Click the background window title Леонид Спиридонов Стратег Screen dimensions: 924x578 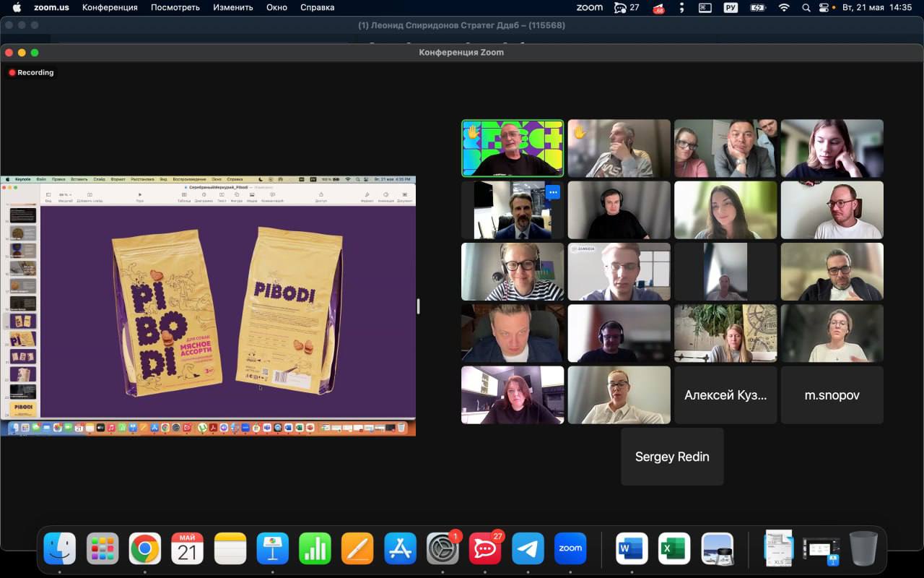pos(461,25)
